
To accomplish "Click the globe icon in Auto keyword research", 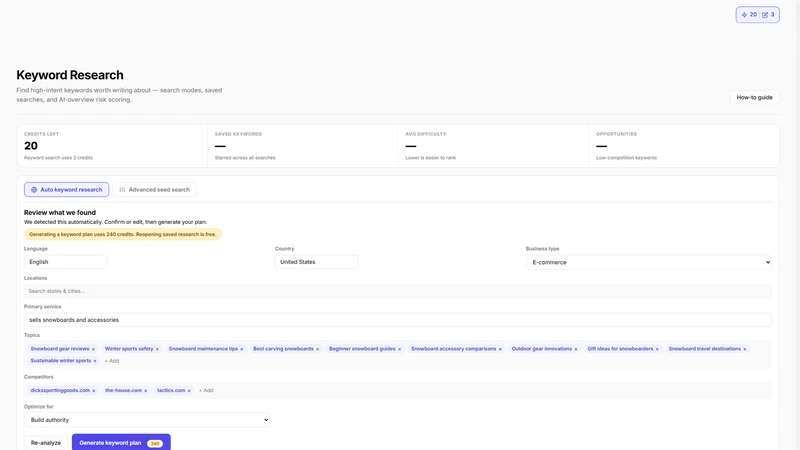I will pos(34,190).
